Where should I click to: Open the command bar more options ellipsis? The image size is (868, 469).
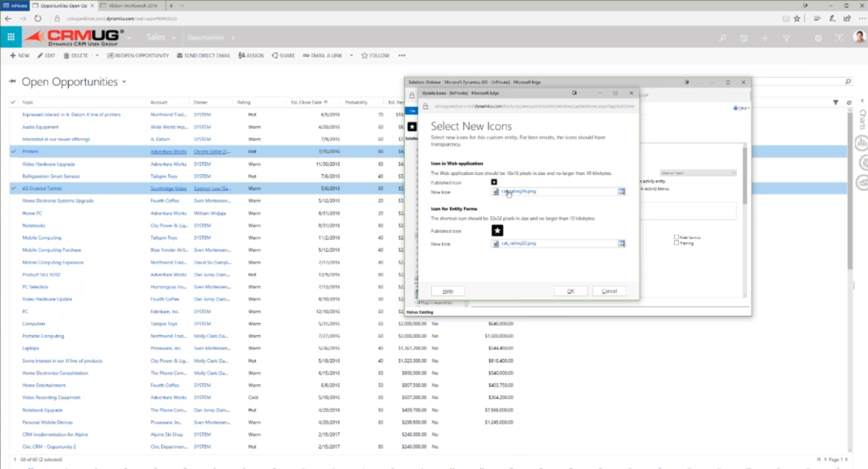point(402,55)
